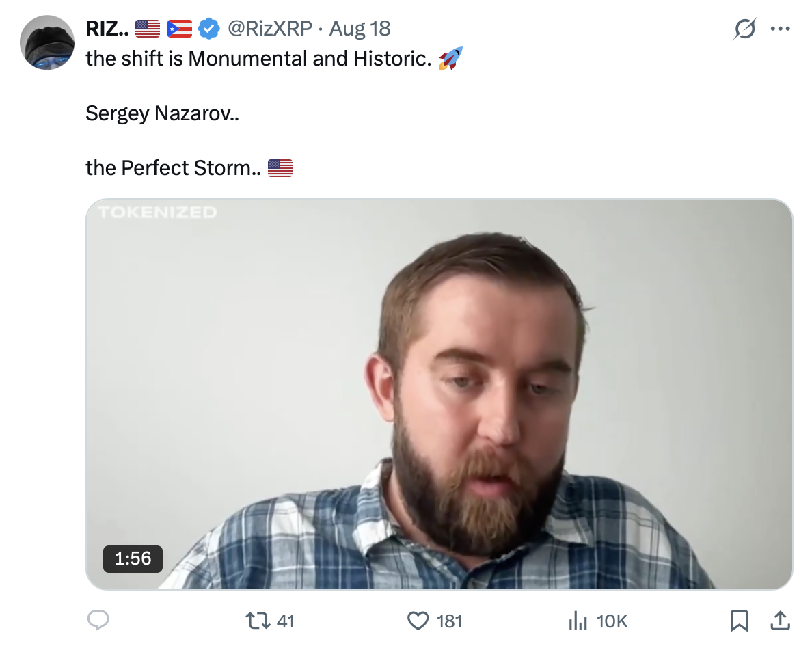Open the three-dot more options menu

[780, 29]
